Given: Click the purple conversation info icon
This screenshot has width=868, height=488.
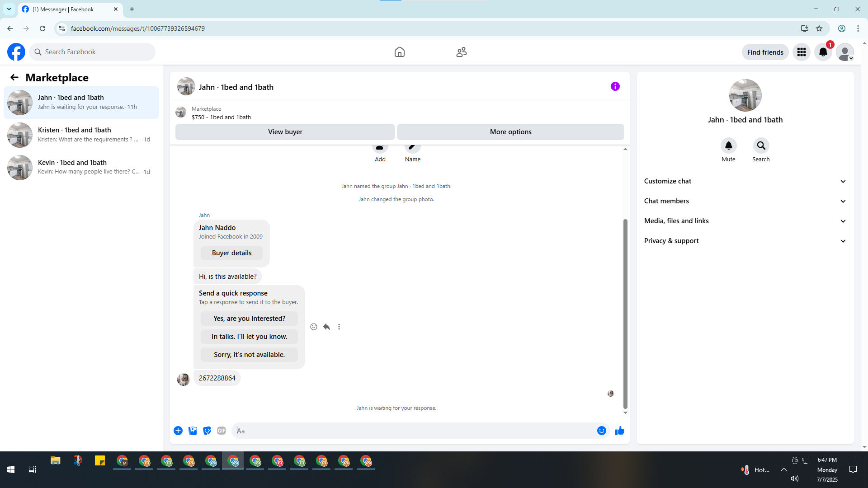Looking at the screenshot, I should click(615, 86).
